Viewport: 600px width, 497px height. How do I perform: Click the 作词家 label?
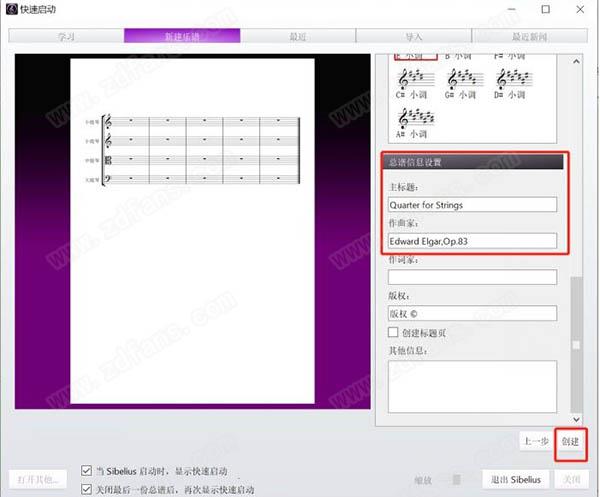404,260
